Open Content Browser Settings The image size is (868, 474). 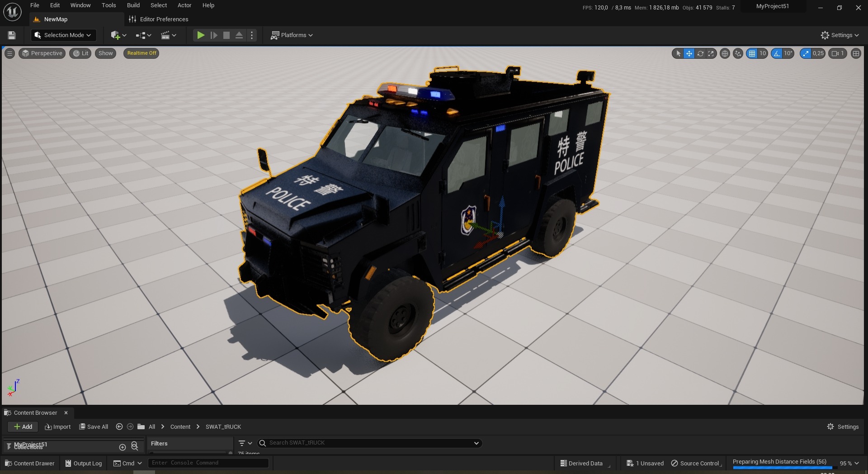[843, 427]
